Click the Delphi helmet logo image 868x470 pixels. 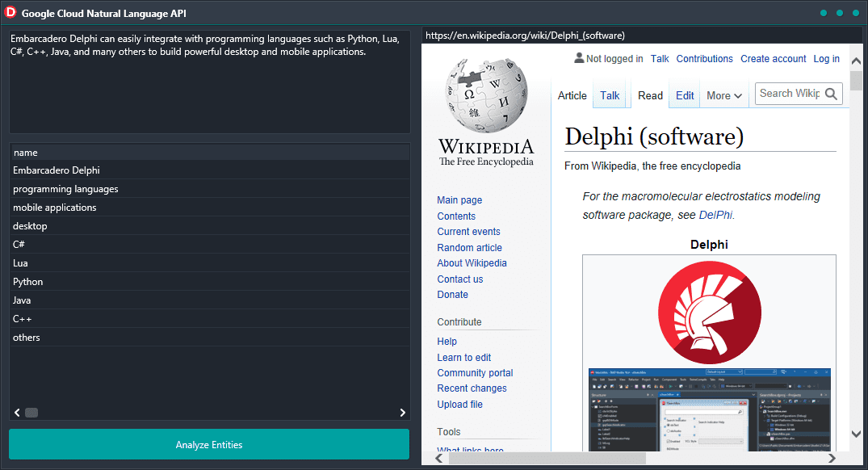point(709,313)
